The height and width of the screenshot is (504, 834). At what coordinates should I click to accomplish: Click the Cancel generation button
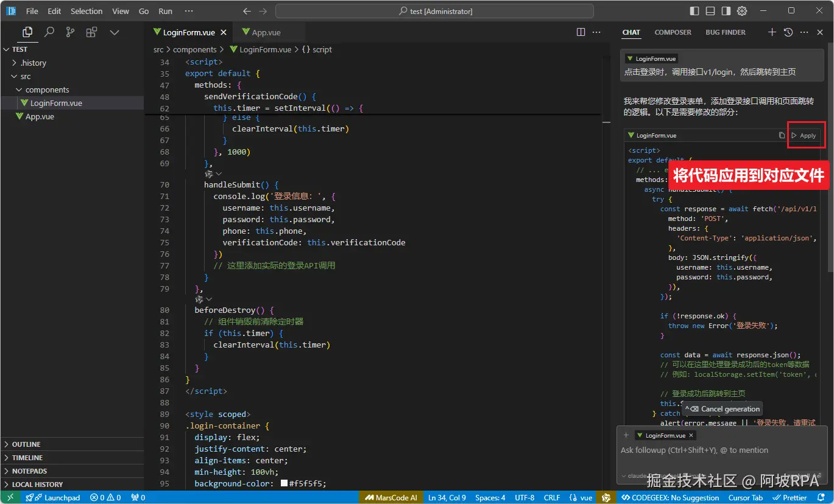pyautogui.click(x=723, y=409)
